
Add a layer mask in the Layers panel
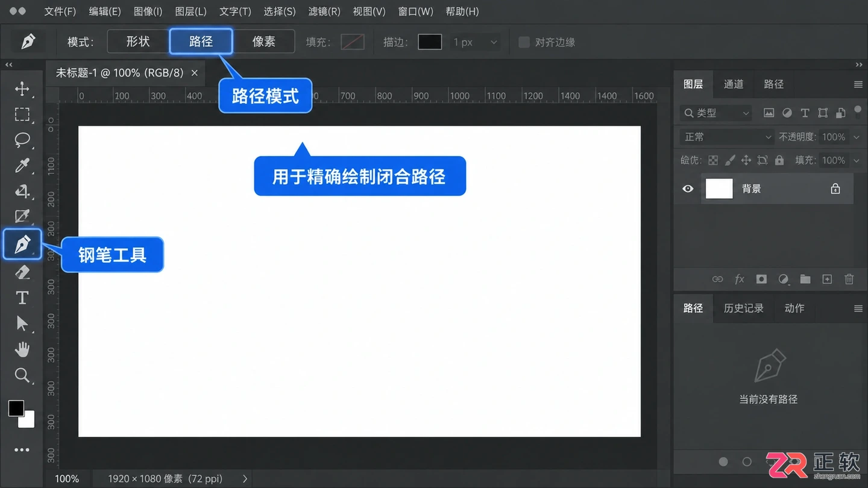tap(761, 279)
